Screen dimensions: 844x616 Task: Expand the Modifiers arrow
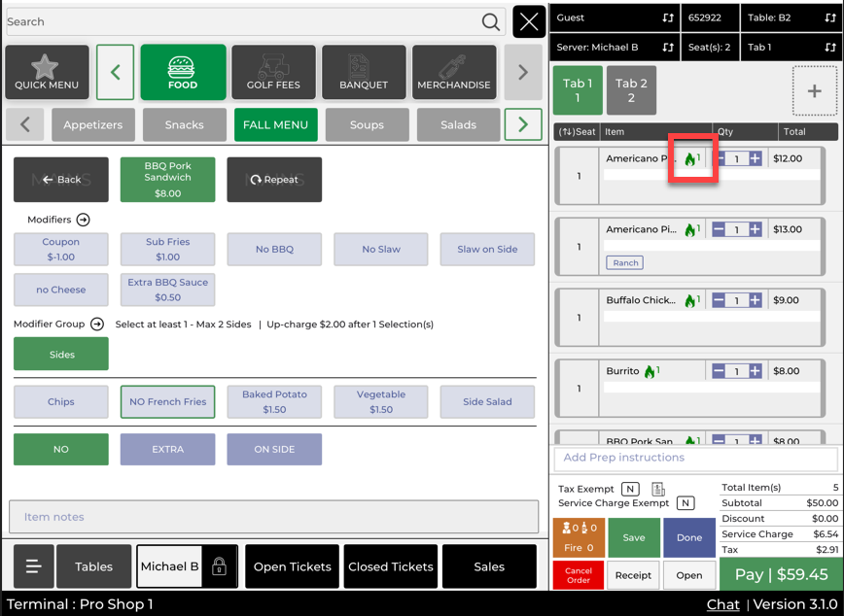coord(84,220)
